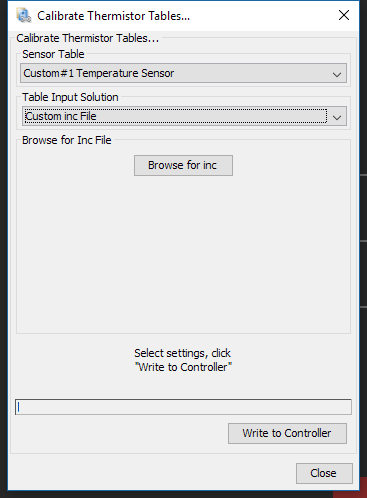
Task: Expand the Sensor Table dropdown arrow
Action: pyautogui.click(x=337, y=74)
